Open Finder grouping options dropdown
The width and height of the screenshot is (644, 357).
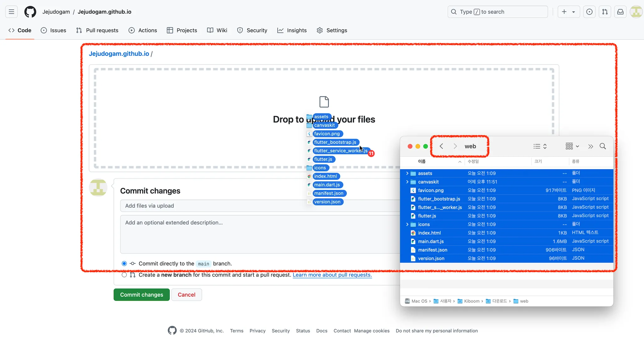pos(572,146)
